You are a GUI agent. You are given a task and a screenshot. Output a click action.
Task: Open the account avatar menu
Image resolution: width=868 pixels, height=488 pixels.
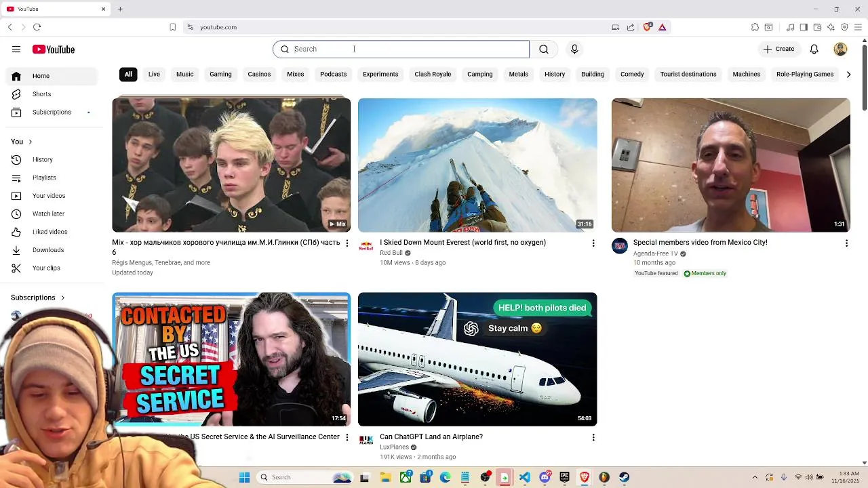(x=840, y=49)
